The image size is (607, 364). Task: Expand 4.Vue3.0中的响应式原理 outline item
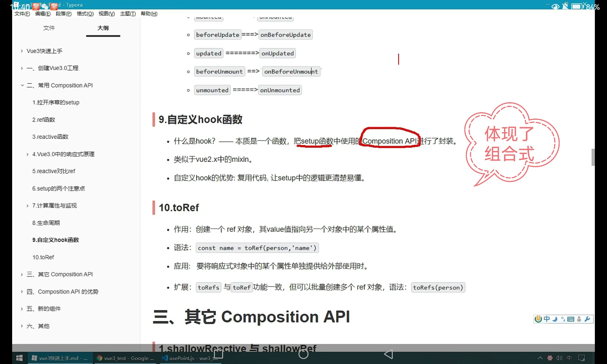tap(28, 154)
